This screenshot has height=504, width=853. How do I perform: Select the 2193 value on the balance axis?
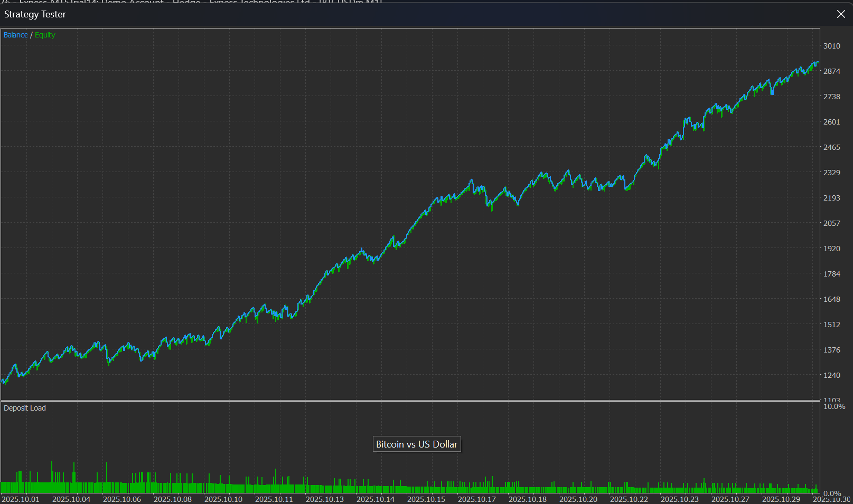[x=832, y=198]
